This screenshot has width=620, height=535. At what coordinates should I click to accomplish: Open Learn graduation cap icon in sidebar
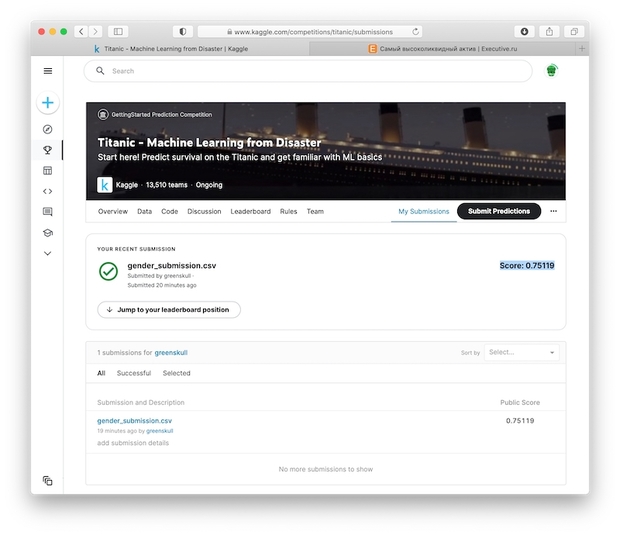coord(47,233)
